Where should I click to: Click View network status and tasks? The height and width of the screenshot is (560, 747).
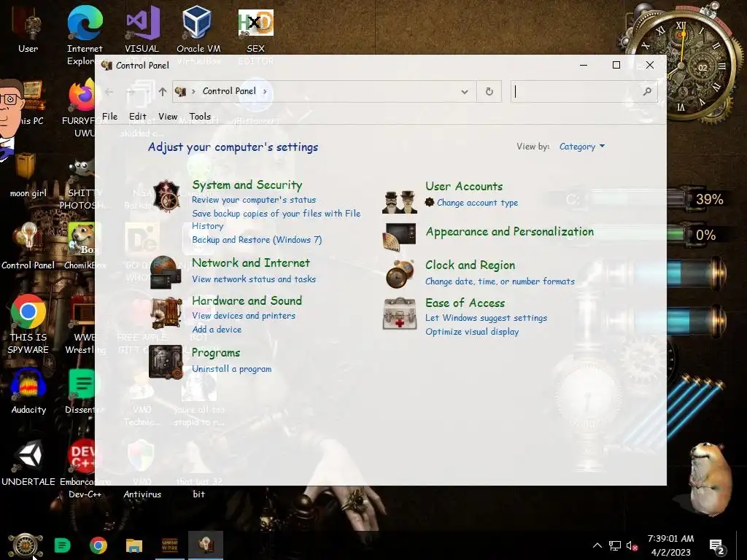click(254, 279)
